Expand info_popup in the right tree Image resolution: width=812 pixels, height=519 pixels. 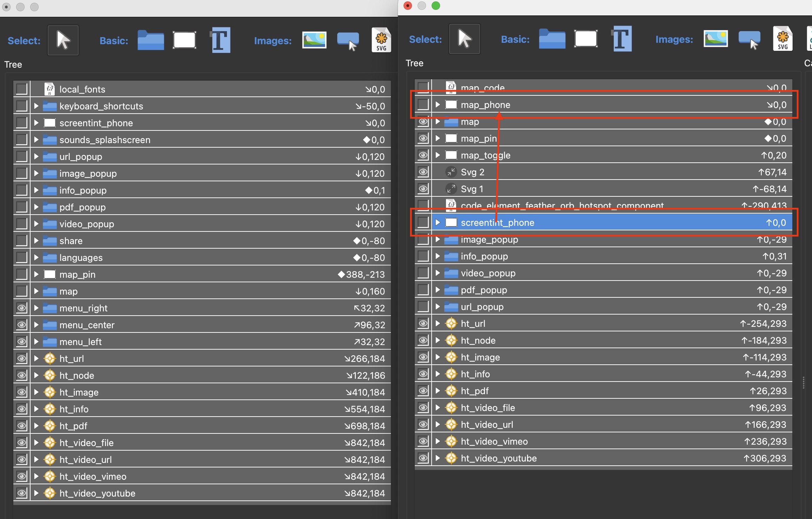[438, 256]
